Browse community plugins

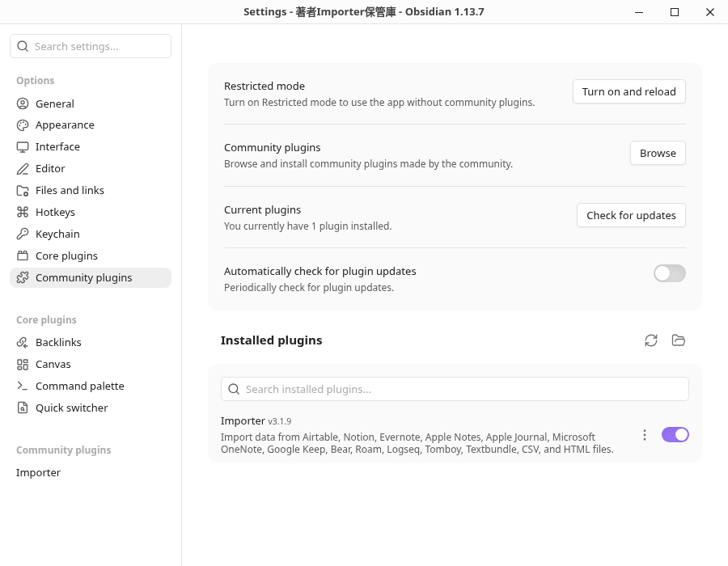[x=658, y=153]
